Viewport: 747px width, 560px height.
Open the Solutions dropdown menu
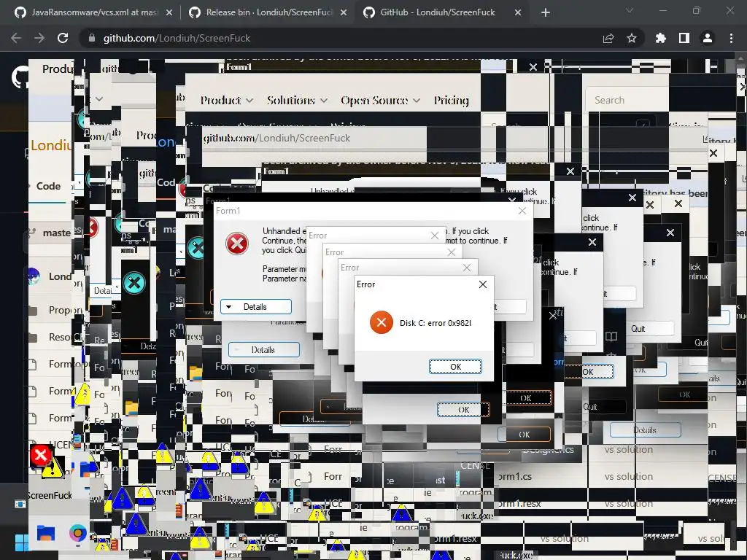[298, 101]
